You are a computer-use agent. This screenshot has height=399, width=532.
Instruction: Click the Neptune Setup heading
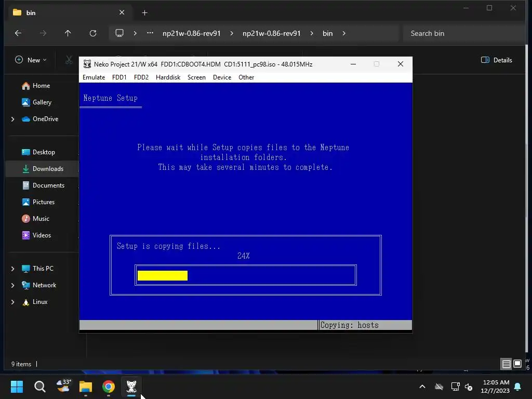[110, 98]
